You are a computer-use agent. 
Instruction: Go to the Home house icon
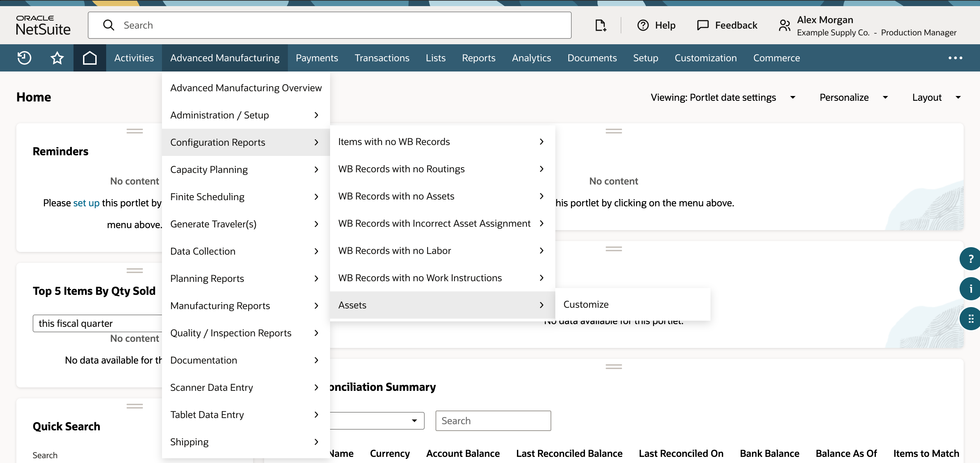[90, 58]
